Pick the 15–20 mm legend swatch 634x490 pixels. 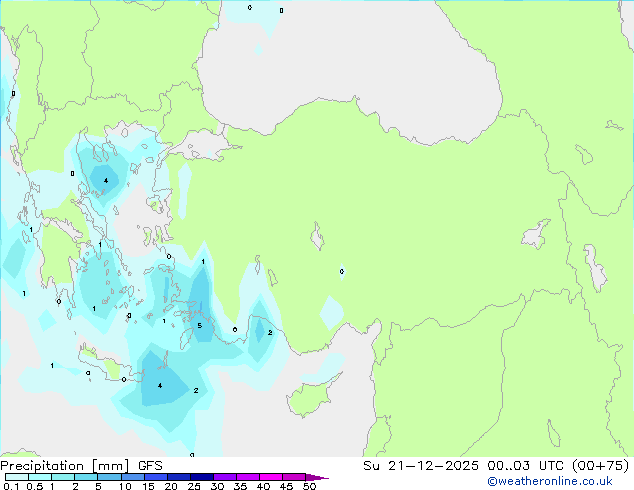click(156, 477)
